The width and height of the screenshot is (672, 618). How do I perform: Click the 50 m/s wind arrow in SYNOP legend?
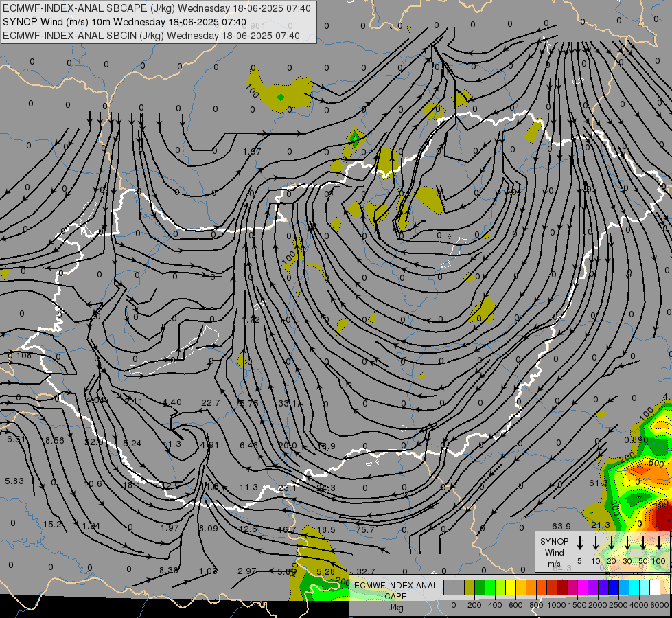coord(643,543)
